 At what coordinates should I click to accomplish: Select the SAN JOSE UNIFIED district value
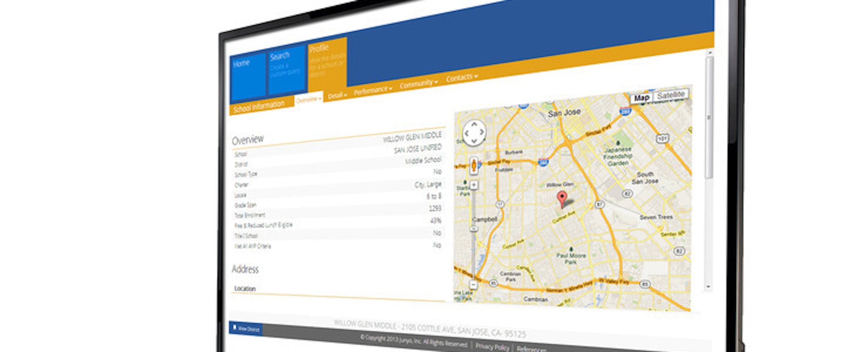click(x=417, y=149)
